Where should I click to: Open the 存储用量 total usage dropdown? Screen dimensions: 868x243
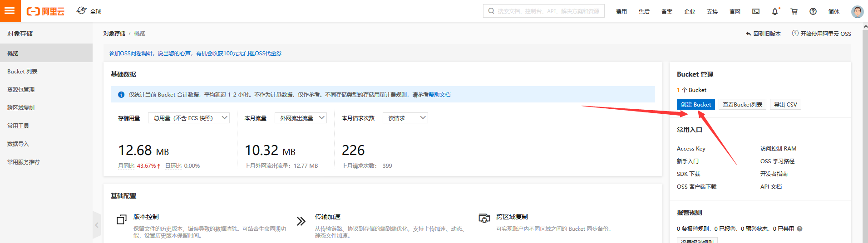tap(189, 118)
